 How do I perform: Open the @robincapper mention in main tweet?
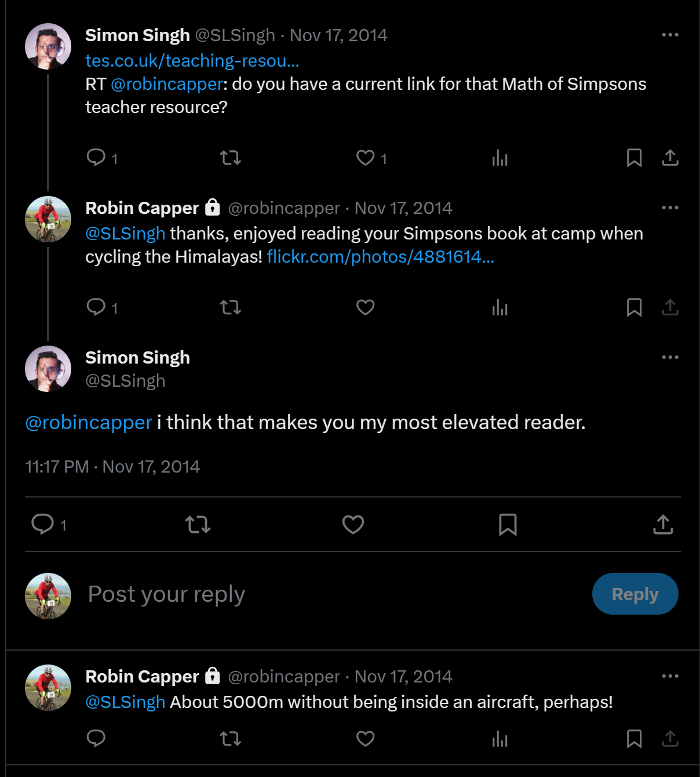89,423
